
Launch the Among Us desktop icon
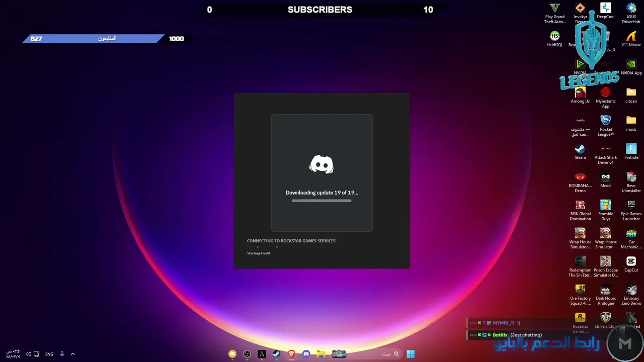(x=580, y=96)
